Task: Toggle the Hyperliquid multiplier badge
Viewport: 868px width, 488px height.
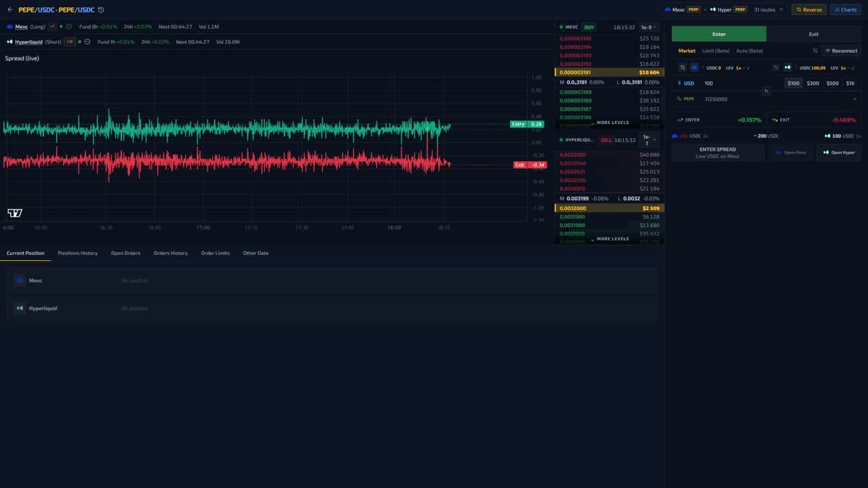Action: 70,42
